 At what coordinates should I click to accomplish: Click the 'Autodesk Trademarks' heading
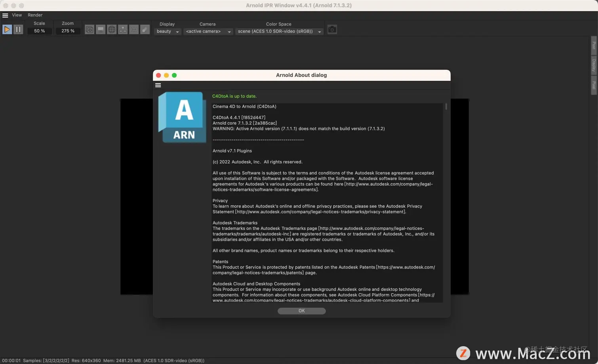235,223
